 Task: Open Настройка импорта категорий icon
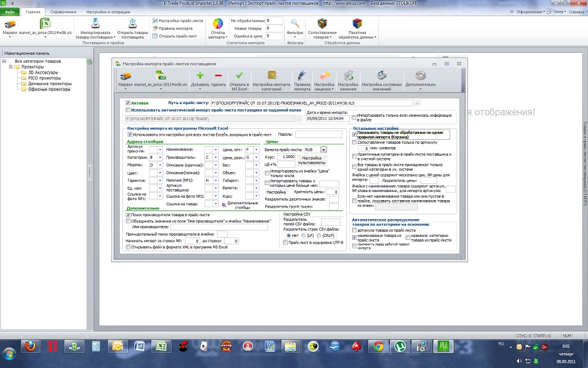point(272,75)
